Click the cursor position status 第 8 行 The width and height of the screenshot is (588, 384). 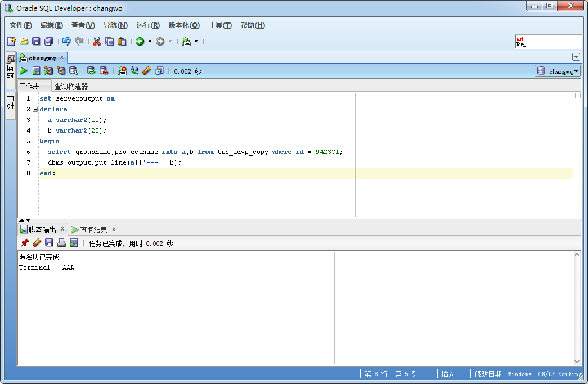click(x=392, y=374)
